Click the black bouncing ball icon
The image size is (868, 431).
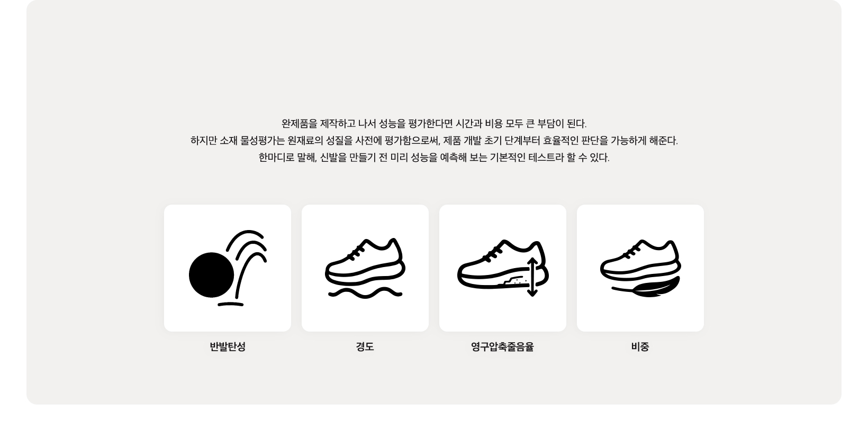click(x=211, y=275)
